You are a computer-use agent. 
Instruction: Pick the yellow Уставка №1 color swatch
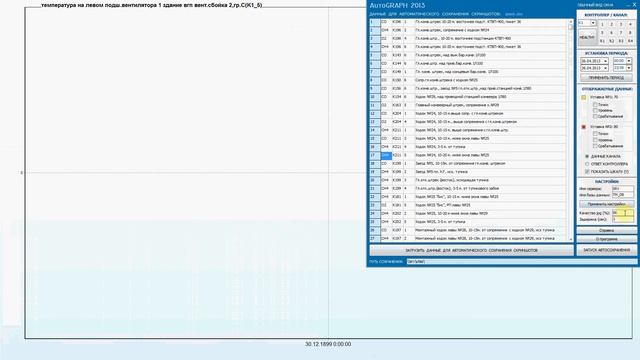[x=584, y=97]
